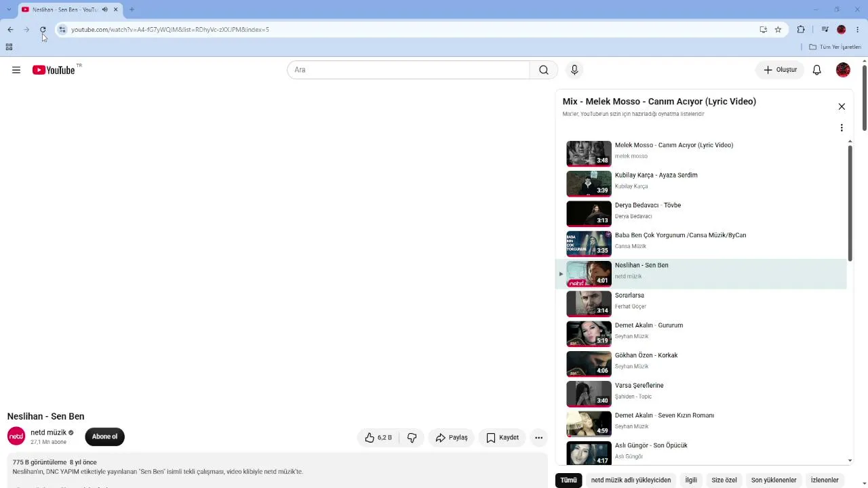Play the Varsa Şereflerine thumbnail
The height and width of the screenshot is (488, 868).
[x=589, y=393]
